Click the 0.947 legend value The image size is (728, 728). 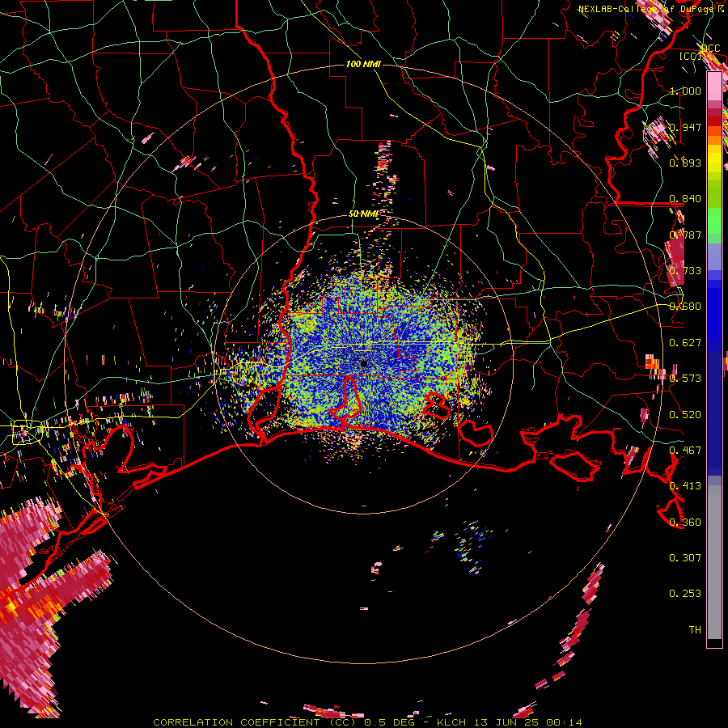coord(685,127)
